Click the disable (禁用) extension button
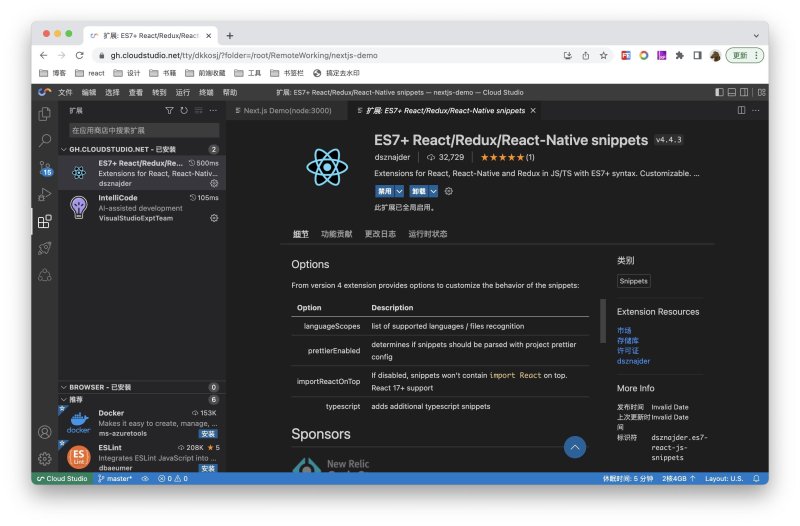800x526 pixels. click(385, 191)
